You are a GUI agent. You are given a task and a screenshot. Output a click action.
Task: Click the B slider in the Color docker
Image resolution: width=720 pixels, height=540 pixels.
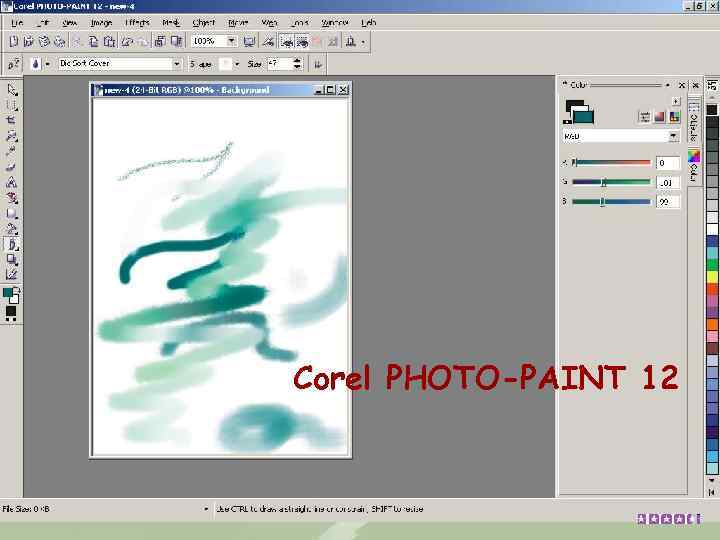coord(612,202)
